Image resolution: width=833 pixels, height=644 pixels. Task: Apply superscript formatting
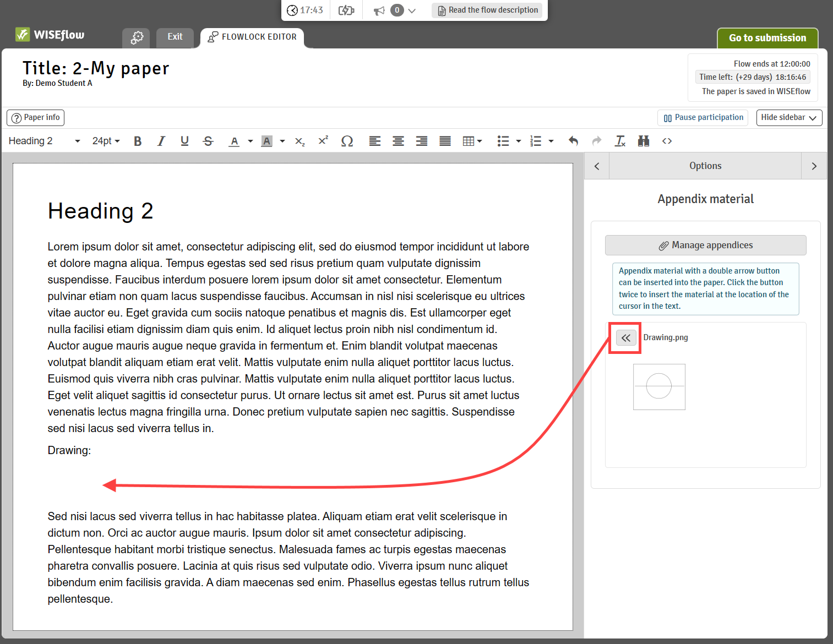click(x=323, y=141)
